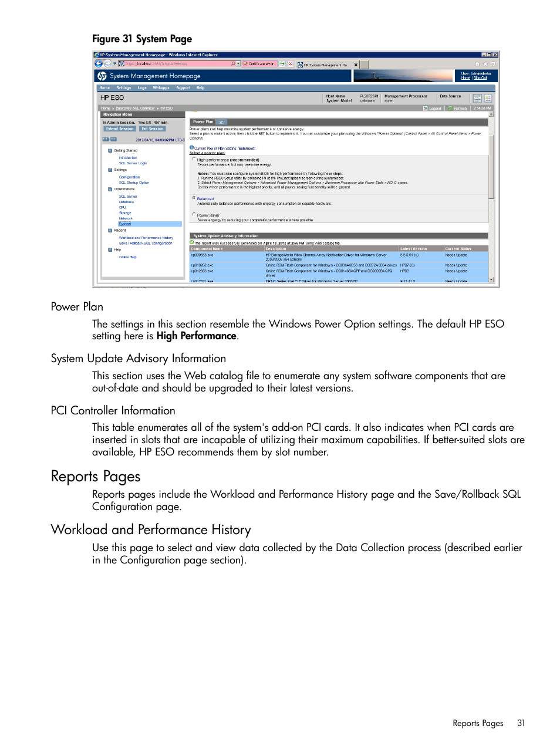Click the Home breadcrumb link
560x746 pixels.
106,109
